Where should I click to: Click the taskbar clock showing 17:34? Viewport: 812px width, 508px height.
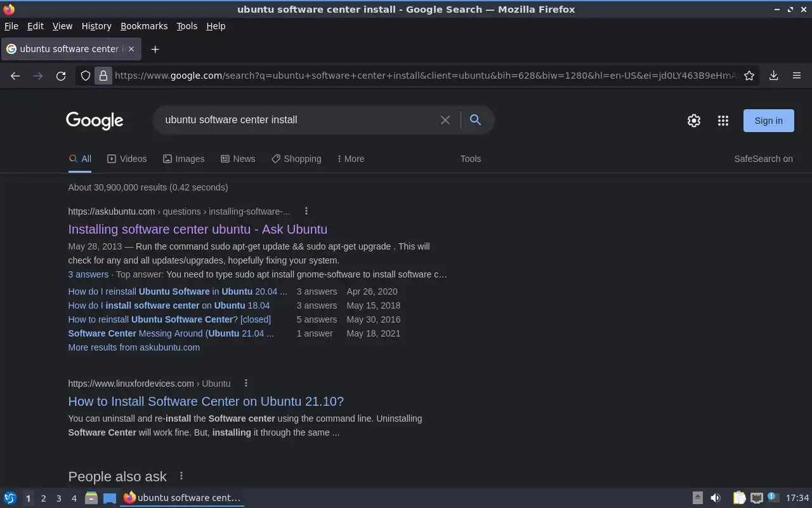tap(797, 498)
